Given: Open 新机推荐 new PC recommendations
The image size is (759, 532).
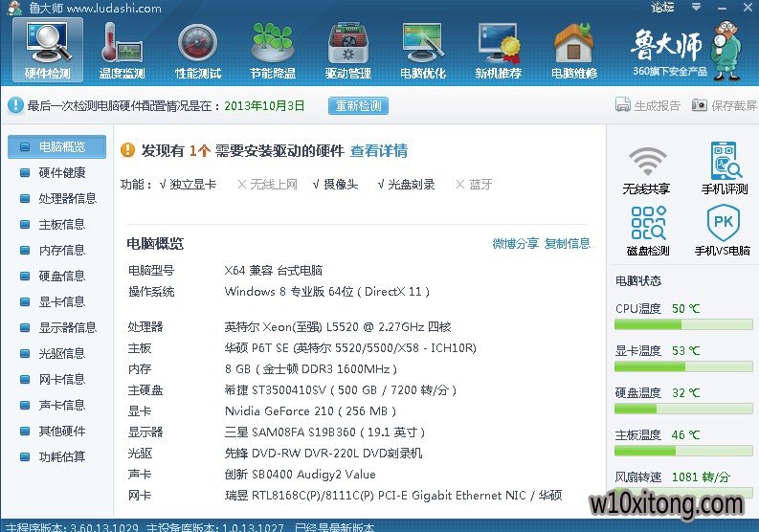Looking at the screenshot, I should click(498, 51).
